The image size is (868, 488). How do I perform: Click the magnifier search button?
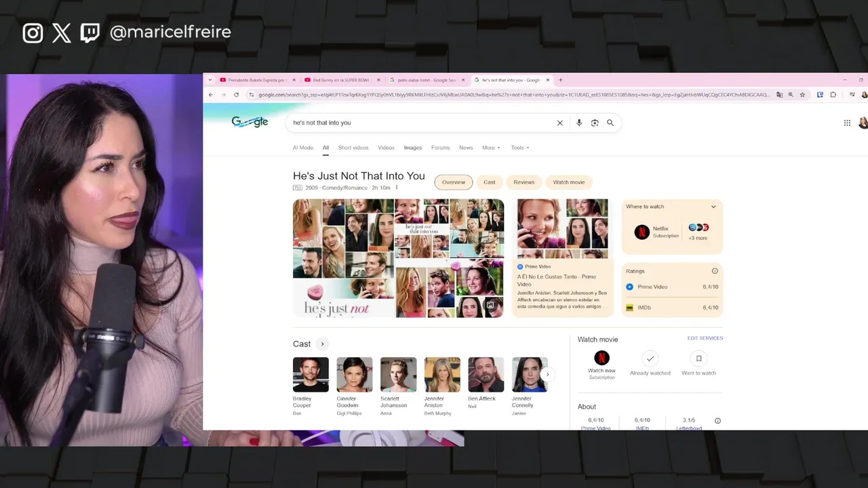610,123
